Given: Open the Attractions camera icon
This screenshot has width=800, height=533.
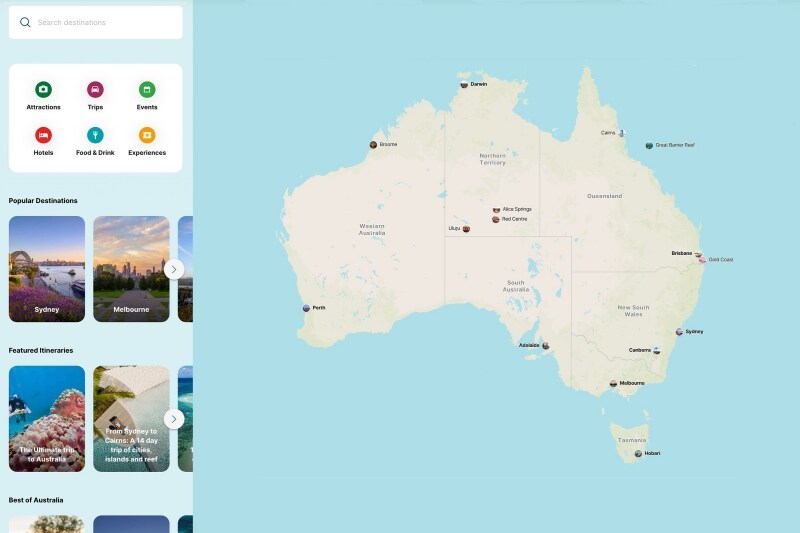Looking at the screenshot, I should (x=43, y=89).
